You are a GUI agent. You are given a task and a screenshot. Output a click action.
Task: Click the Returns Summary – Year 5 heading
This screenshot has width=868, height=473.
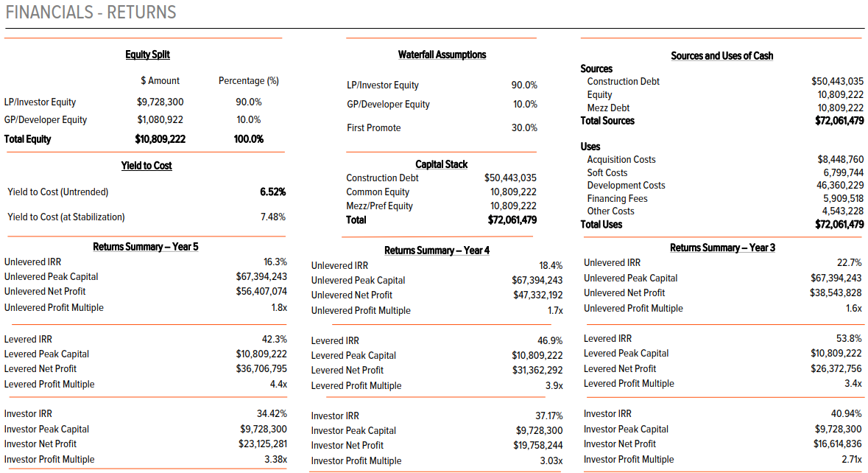146,247
